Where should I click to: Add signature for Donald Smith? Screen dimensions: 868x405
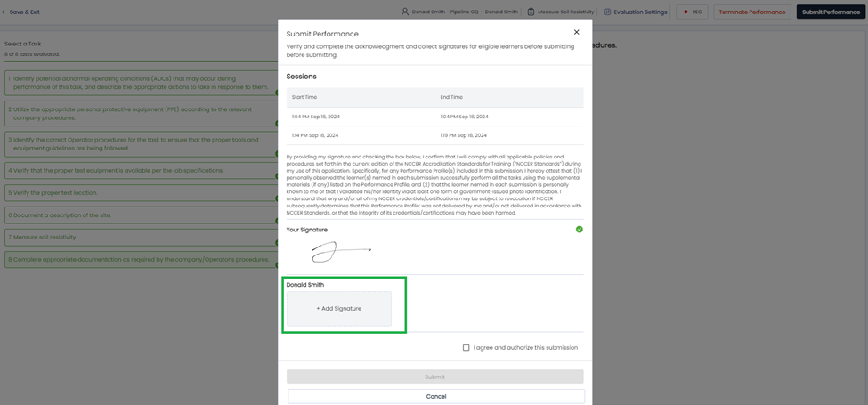(x=338, y=309)
